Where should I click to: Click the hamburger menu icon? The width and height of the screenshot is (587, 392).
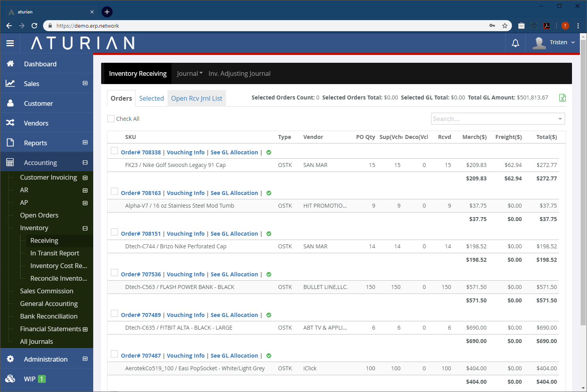10,43
